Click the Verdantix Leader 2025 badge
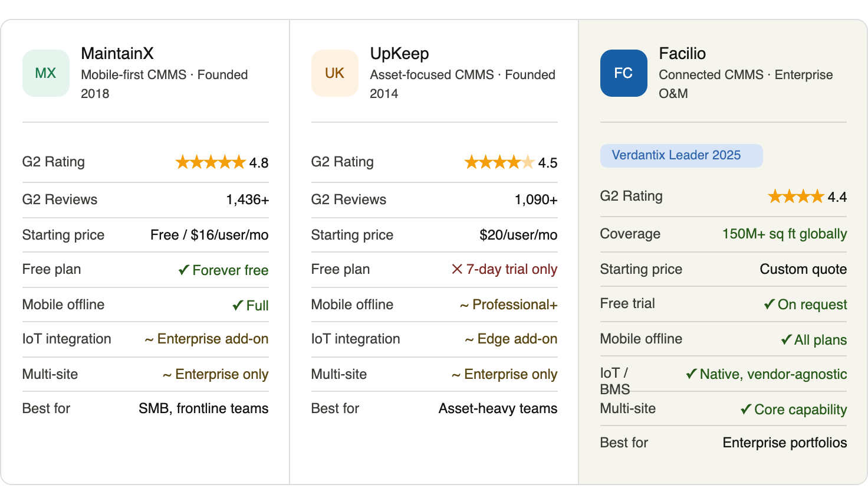The width and height of the screenshot is (868, 504). coord(681,155)
